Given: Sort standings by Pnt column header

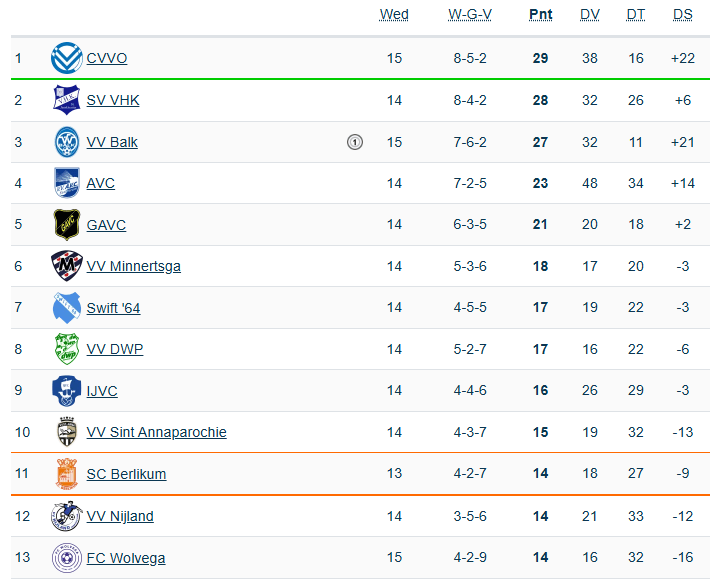Looking at the screenshot, I should tap(540, 14).
